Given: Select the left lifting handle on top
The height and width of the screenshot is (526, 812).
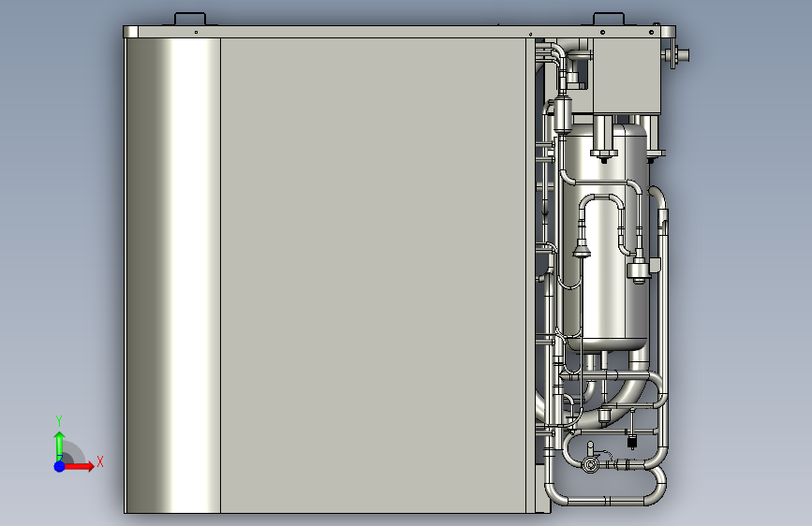Looking at the screenshot, I should click(190, 19).
